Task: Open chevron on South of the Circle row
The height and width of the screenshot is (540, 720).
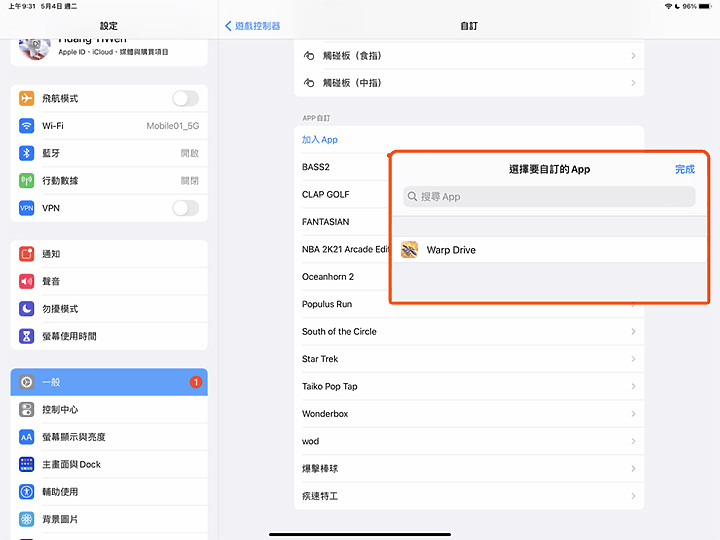Action: click(x=633, y=332)
